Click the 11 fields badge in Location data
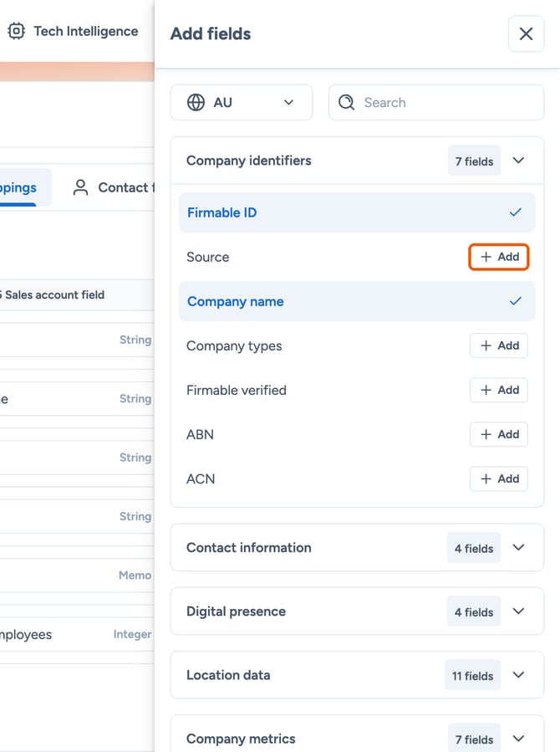Screen dimensions: 560x752 pyautogui.click(x=473, y=676)
